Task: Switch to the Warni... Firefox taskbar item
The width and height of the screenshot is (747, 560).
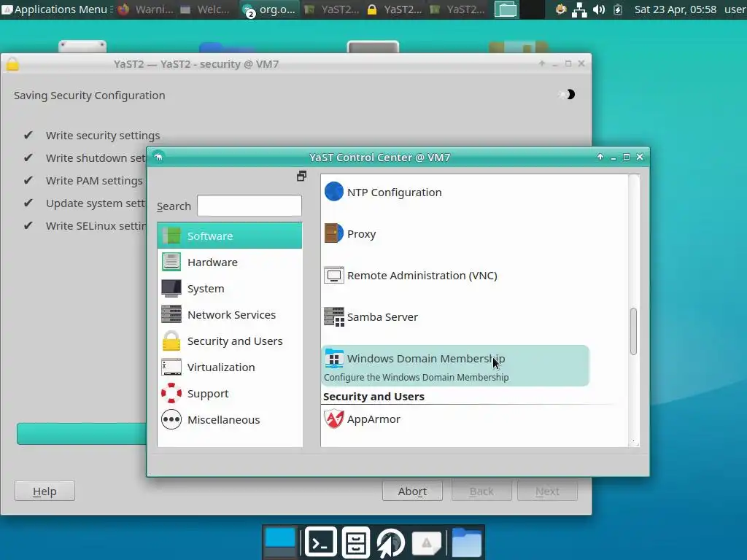Action: tap(146, 9)
